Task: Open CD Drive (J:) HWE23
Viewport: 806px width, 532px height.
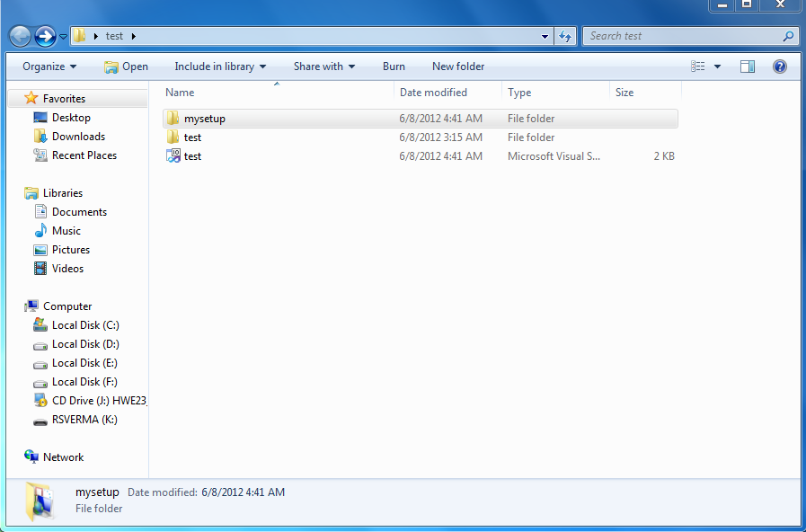Action: coord(99,401)
